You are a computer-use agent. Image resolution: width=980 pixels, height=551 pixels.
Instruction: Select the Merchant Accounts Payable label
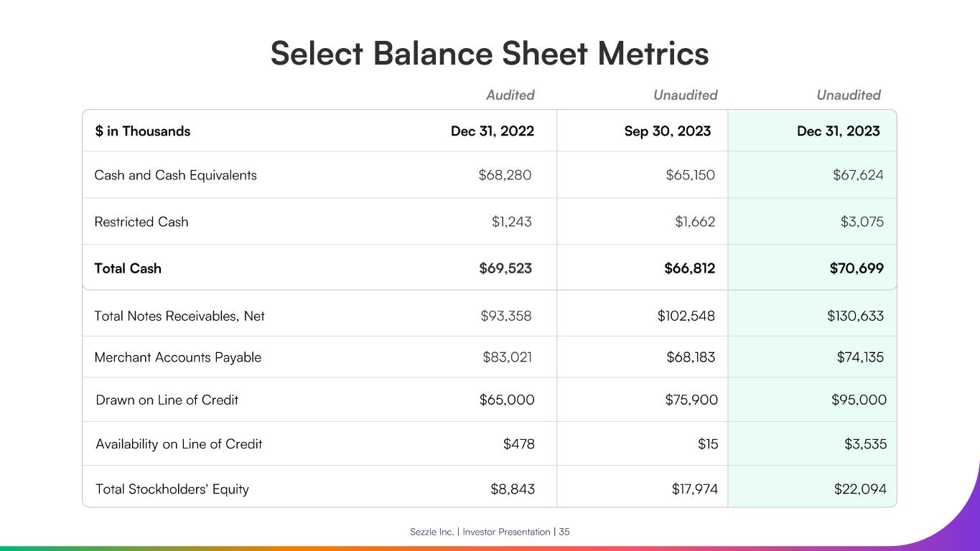pos(178,357)
